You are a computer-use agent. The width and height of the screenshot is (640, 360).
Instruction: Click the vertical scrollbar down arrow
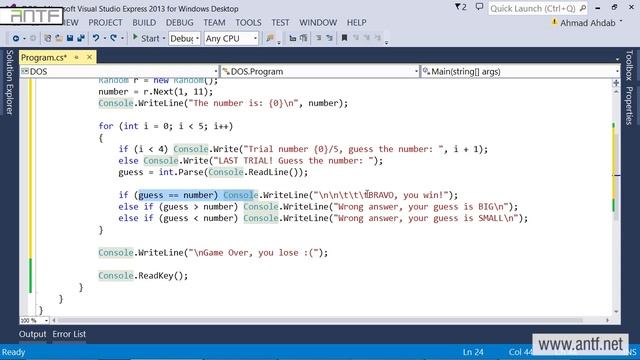click(x=616, y=312)
